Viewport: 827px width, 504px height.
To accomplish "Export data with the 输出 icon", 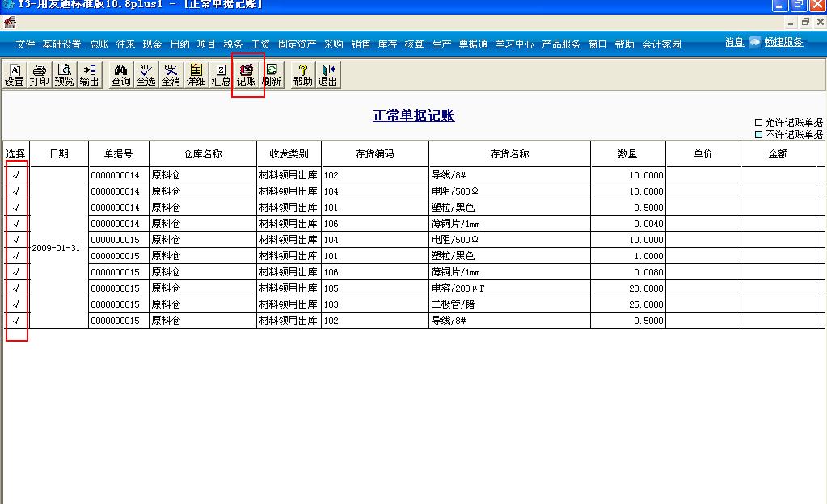I will (89, 76).
